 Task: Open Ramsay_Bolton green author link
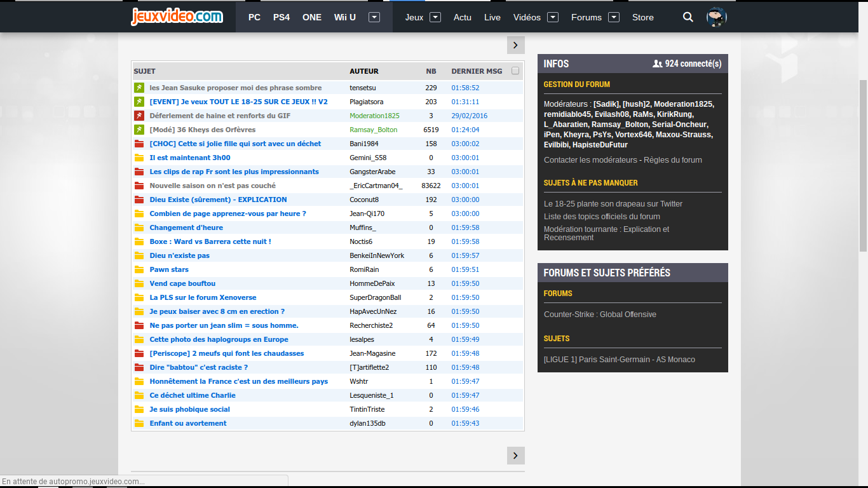point(374,130)
